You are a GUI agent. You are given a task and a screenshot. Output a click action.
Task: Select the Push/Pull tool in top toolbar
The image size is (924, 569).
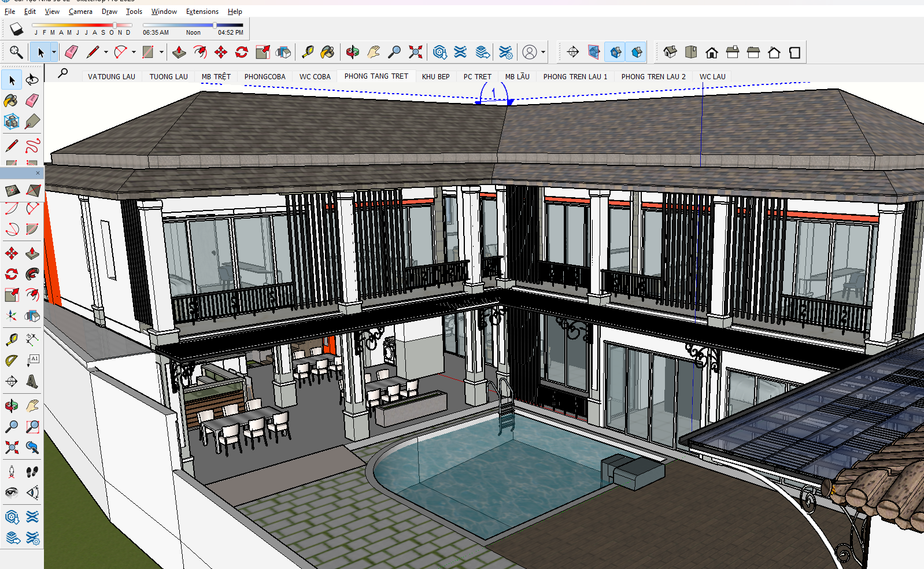pos(179,52)
